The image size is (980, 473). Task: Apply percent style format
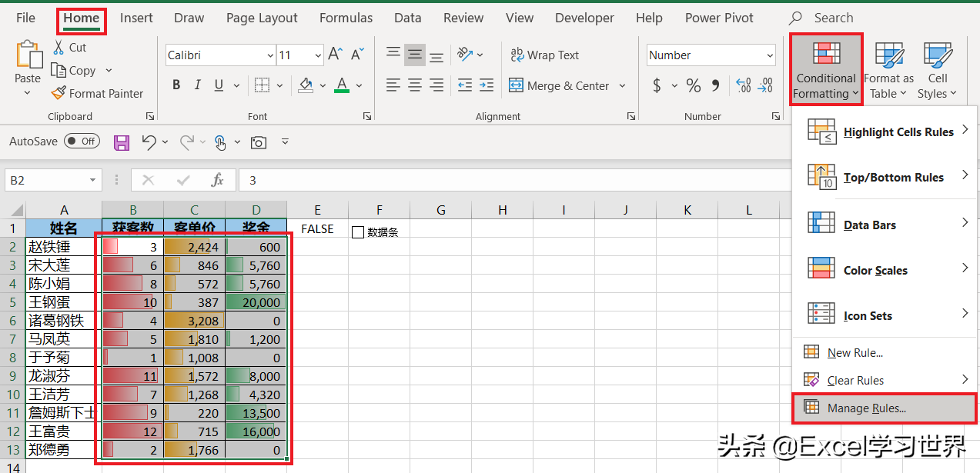click(x=694, y=85)
